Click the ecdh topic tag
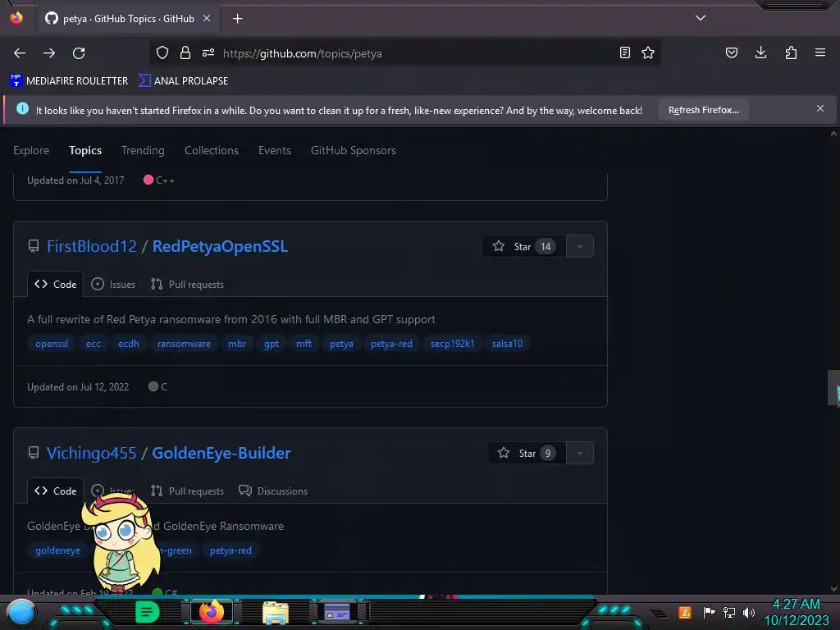Image resolution: width=840 pixels, height=630 pixels. pyautogui.click(x=129, y=344)
